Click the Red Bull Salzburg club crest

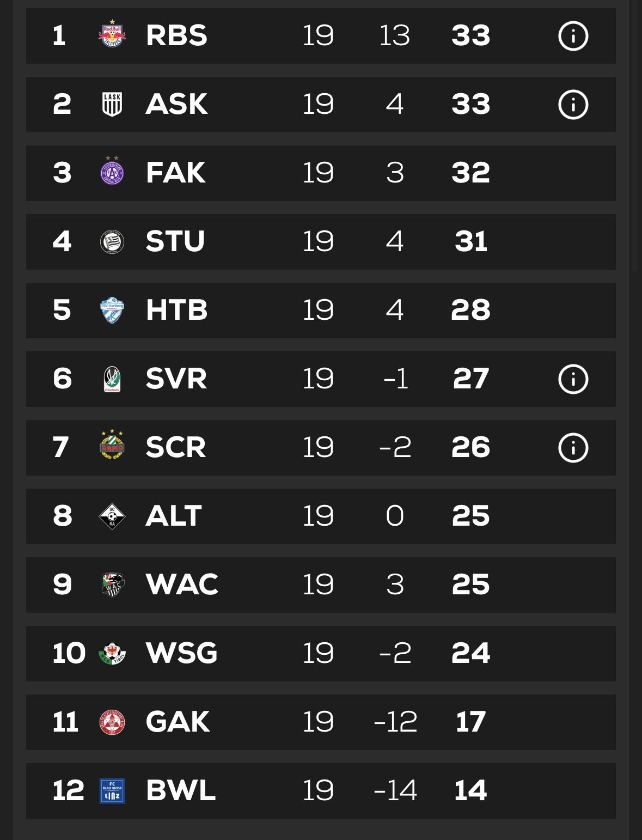coord(112,35)
